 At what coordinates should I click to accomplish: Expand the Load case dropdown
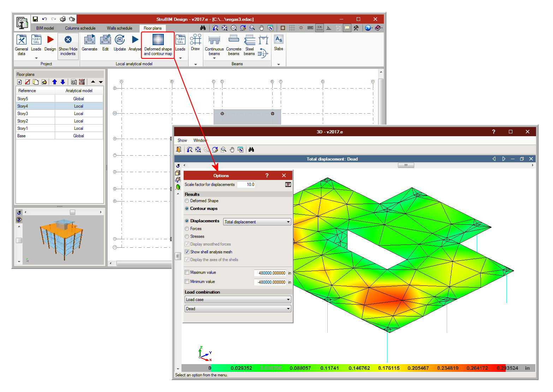[x=238, y=300]
